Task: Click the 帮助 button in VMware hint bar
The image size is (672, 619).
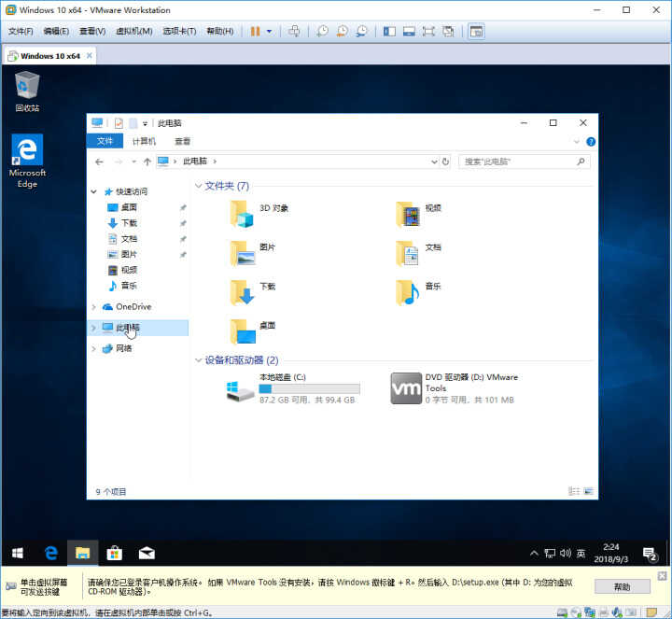Action: [622, 587]
